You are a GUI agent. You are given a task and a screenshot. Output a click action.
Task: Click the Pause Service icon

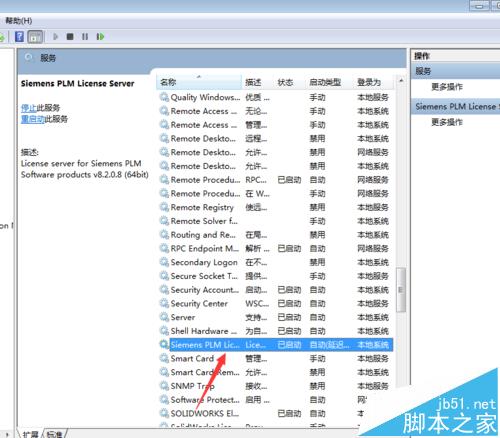[x=85, y=36]
